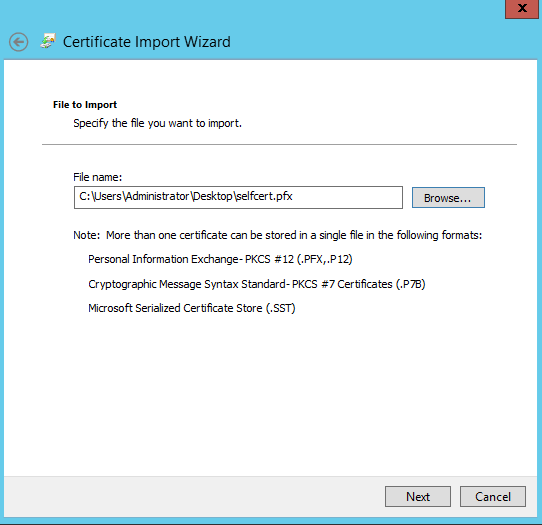
Task: Go back using the wizard's back arrow
Action: (x=19, y=42)
